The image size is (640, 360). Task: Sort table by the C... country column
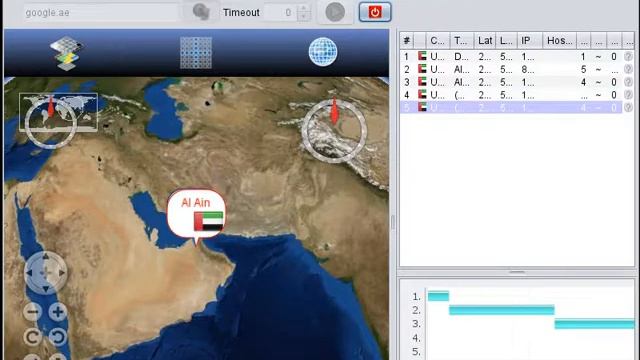coord(438,40)
